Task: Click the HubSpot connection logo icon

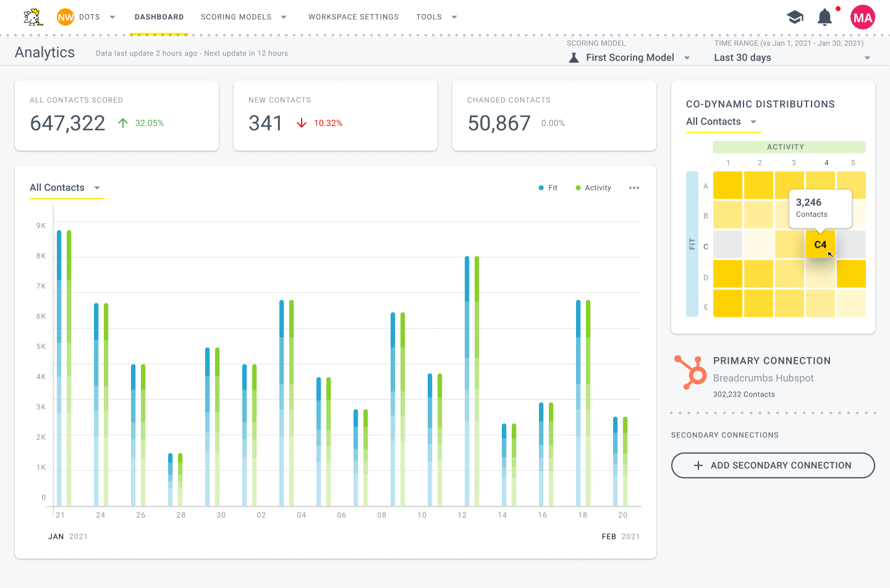Action: [691, 372]
